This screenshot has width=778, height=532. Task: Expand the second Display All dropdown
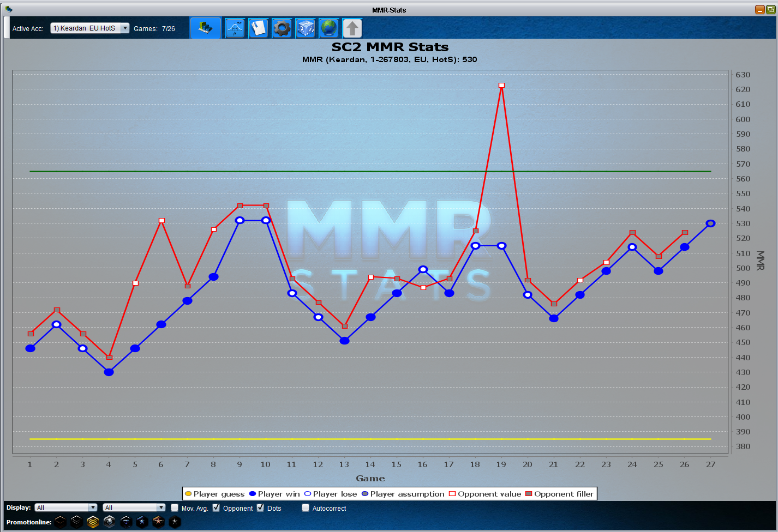[134, 507]
